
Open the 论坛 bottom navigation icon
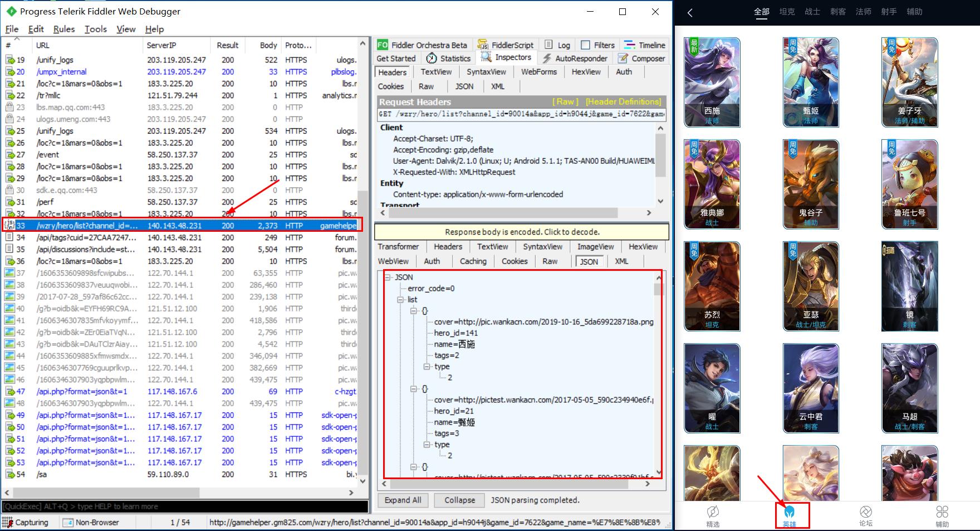866,516
